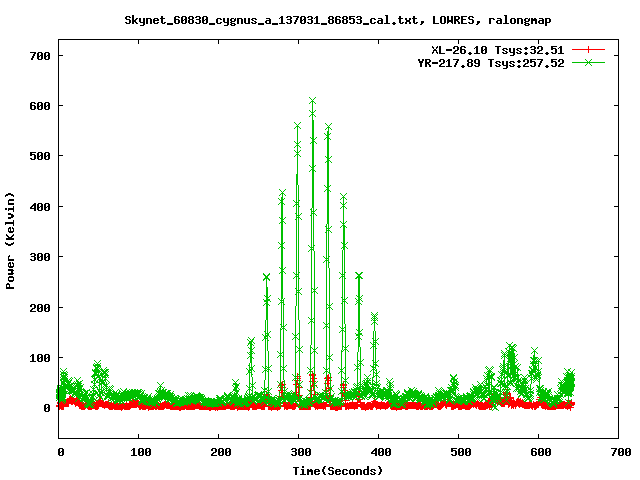Viewport: 640px width, 480px height.
Task: Click the x-axis tick label 200
Action: 220,452
